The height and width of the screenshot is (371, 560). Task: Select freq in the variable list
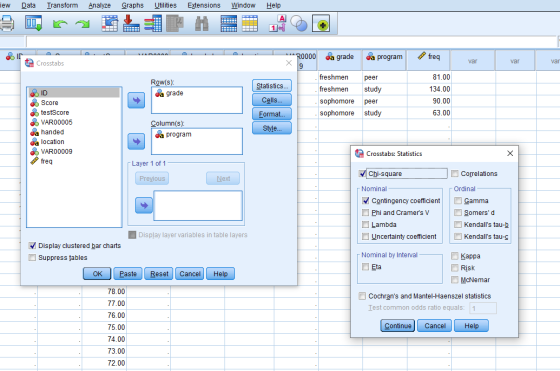[74, 161]
